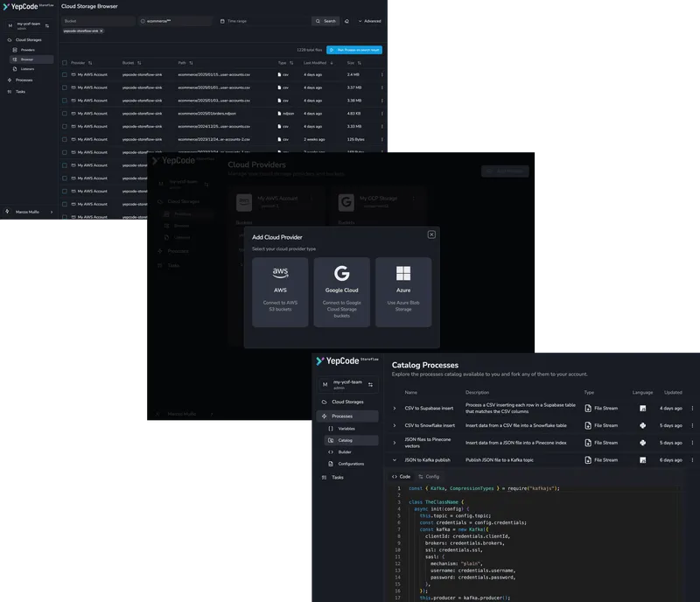700x602 pixels.
Task: Check the first user-accounts.csv file row
Action: [x=65, y=74]
